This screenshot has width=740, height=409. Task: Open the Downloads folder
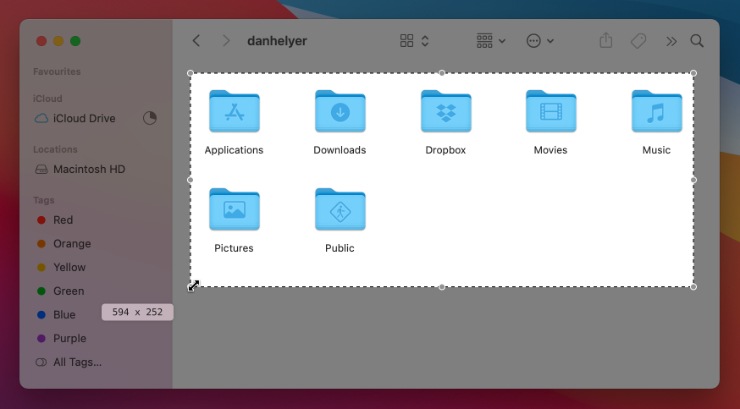click(x=340, y=111)
